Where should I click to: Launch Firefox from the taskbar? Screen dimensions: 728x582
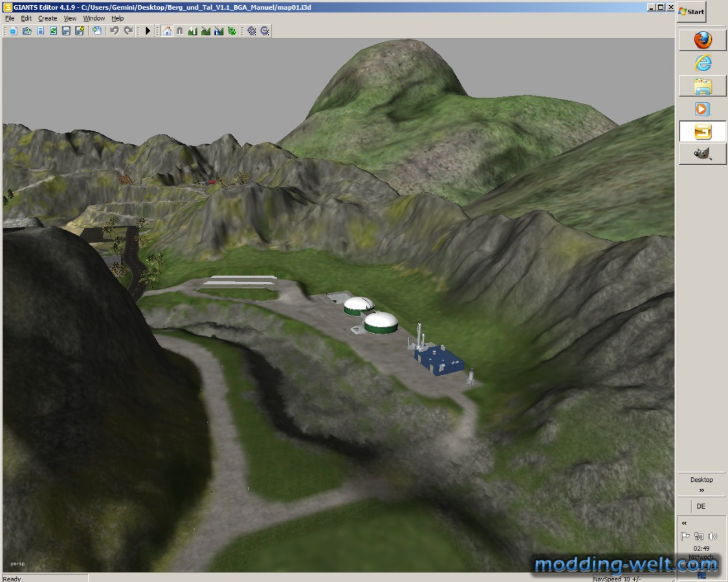[703, 40]
